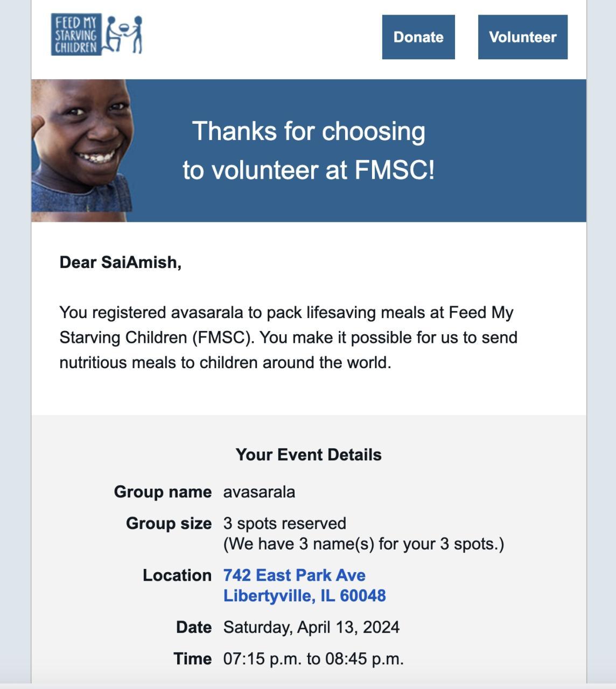Click the time 07:15 p.m. to 08:45 p.m.
Viewport: 616px width, 689px height.
click(x=313, y=658)
